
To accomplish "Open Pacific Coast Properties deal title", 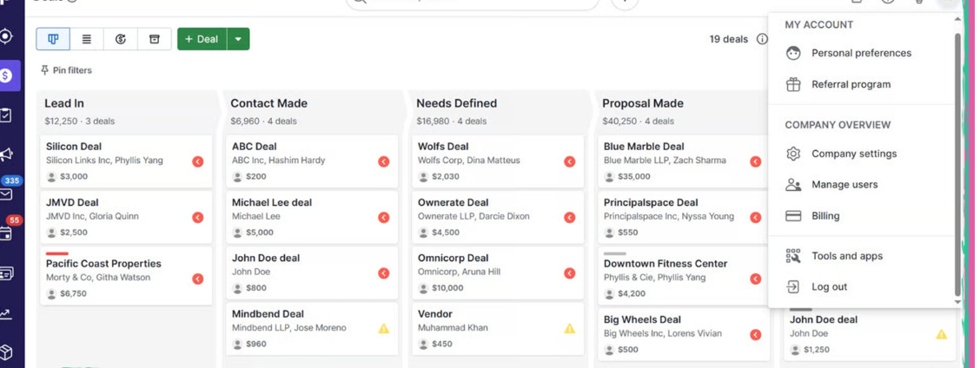I will [x=103, y=264].
